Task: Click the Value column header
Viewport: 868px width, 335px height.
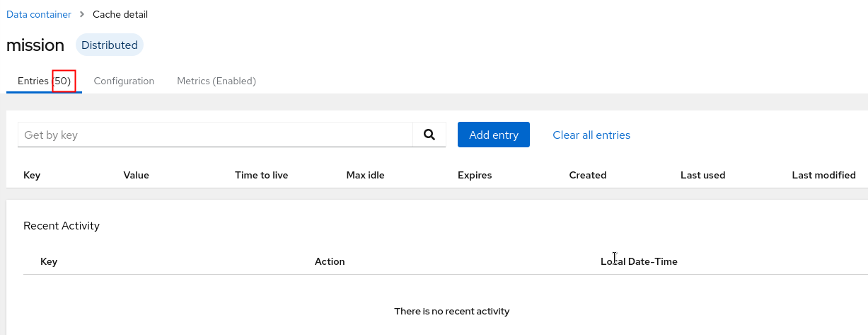Action: (137, 175)
